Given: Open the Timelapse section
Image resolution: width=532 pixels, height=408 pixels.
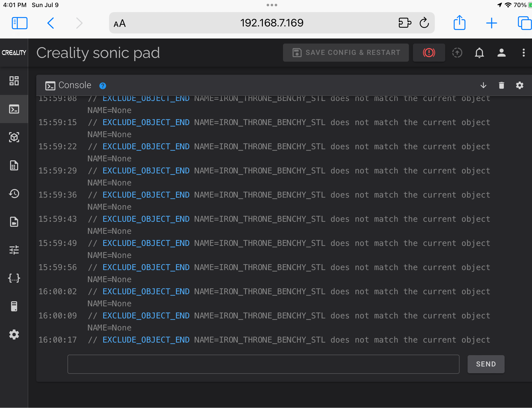Looking at the screenshot, I should click(x=14, y=222).
